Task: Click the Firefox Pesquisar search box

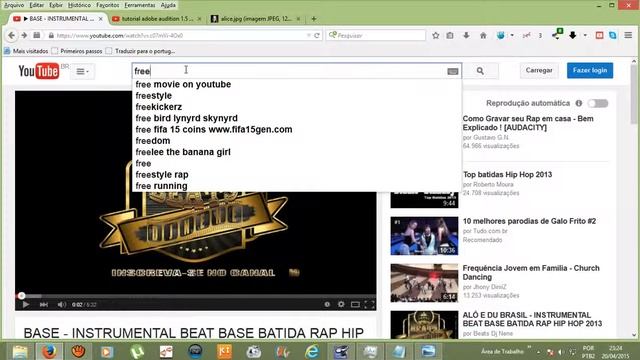Action: point(376,36)
